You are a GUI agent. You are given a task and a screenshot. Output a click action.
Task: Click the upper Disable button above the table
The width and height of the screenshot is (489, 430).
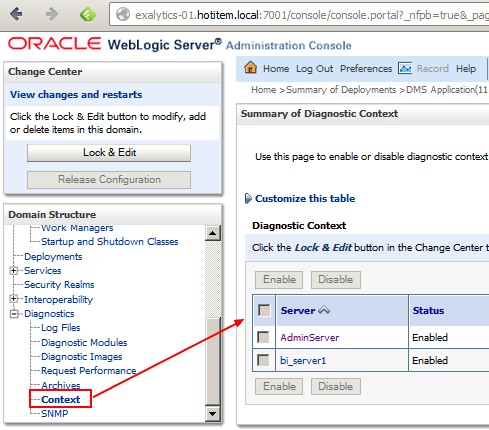pos(336,279)
